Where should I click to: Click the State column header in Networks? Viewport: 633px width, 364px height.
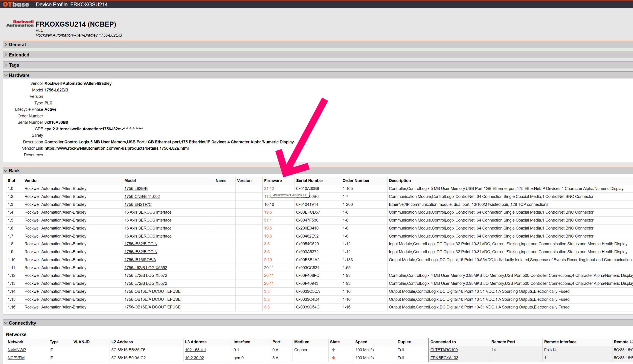tap(335, 342)
